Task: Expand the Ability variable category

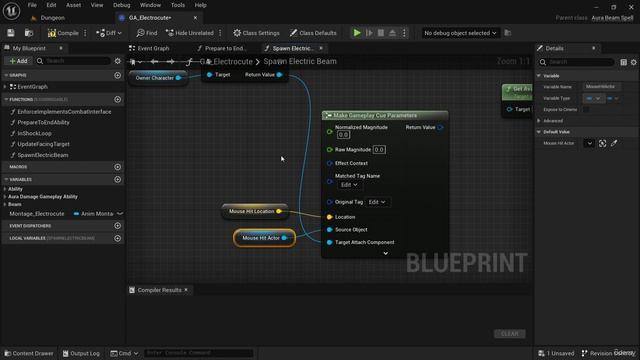Action: tap(5, 189)
